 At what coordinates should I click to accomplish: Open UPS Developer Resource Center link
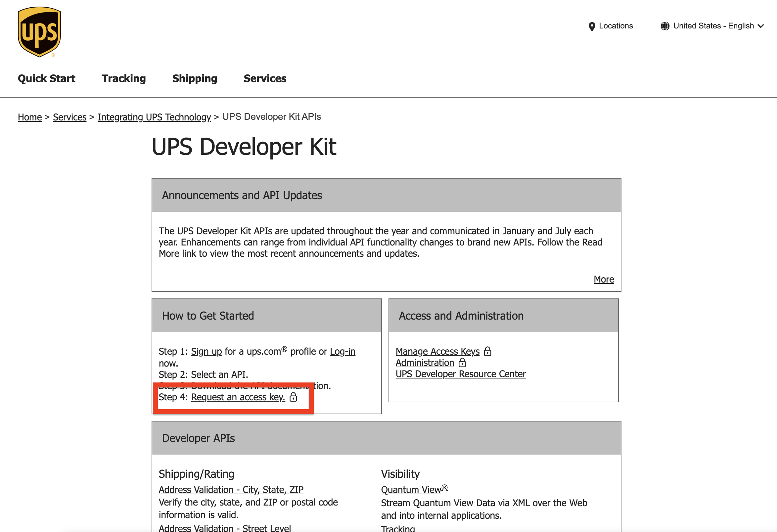[461, 374]
